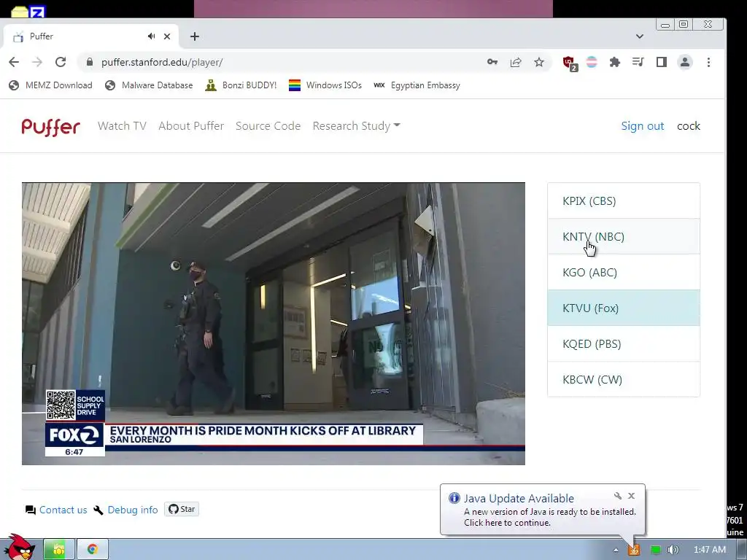Show hidden tray icons arrow
The image size is (747, 560).
(616, 550)
